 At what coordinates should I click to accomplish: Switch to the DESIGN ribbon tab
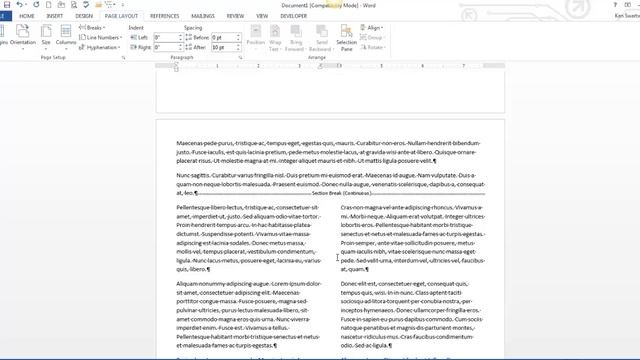[84, 16]
